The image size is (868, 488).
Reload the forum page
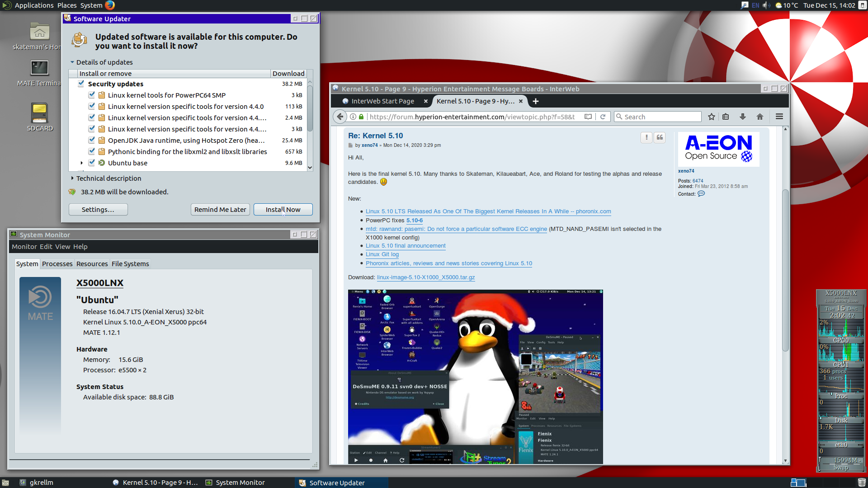coord(603,117)
